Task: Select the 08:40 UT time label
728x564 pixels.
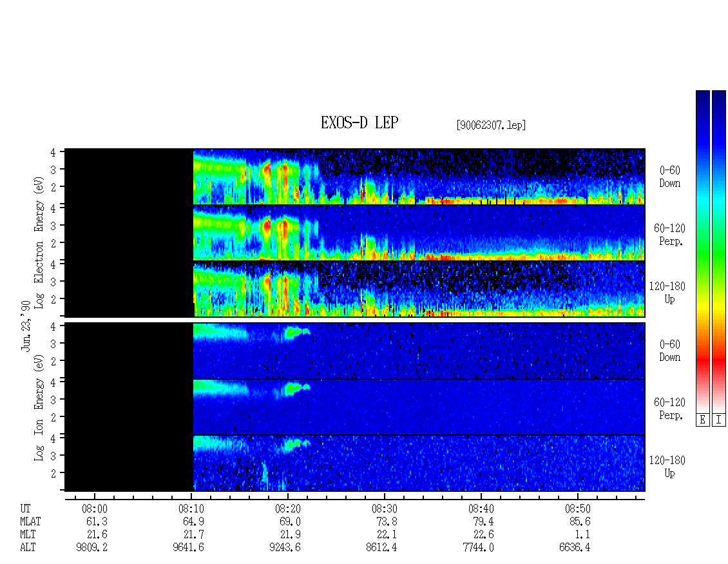Action: click(481, 509)
